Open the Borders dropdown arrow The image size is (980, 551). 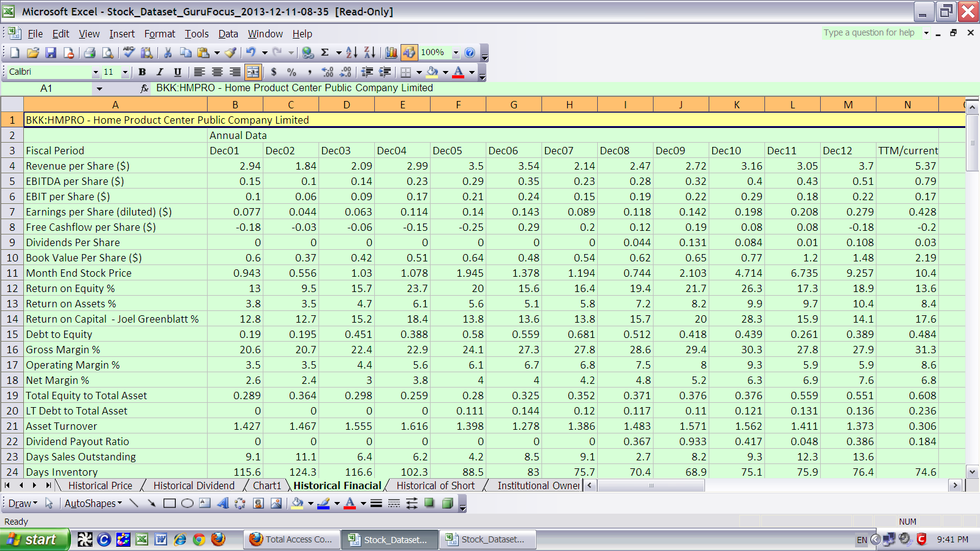(x=419, y=72)
